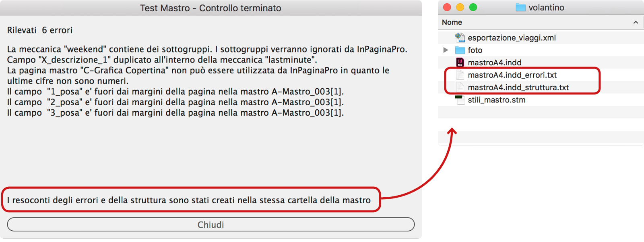Select the foto folder name
The width and height of the screenshot is (644, 242).
pyautogui.click(x=475, y=50)
